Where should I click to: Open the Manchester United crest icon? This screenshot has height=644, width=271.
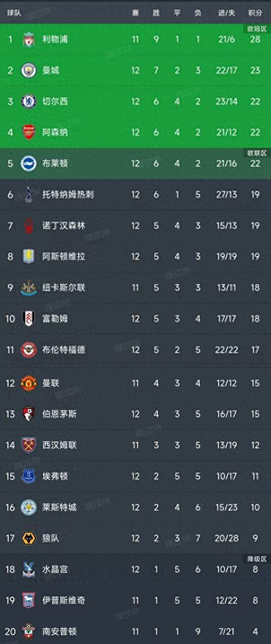(29, 383)
